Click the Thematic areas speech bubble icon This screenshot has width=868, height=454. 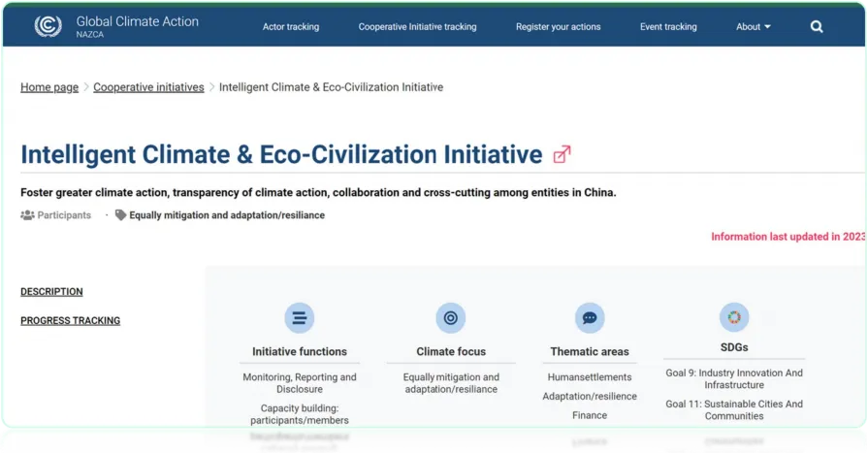[x=589, y=317]
